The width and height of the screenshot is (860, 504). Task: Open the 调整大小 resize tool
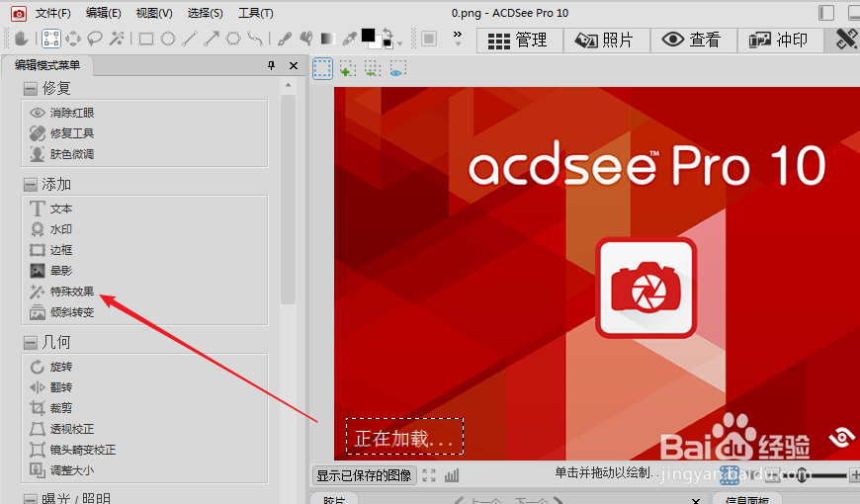point(62,470)
